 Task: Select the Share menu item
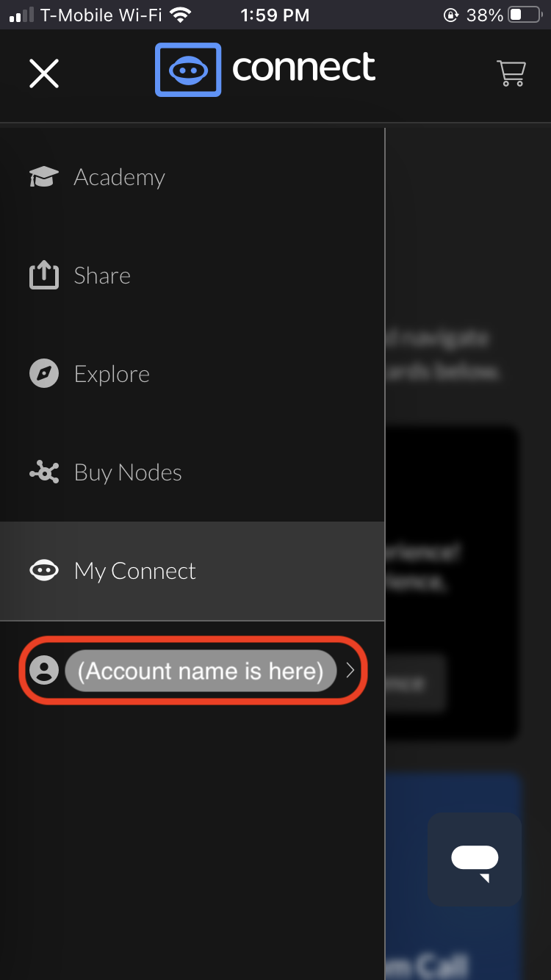click(x=192, y=275)
